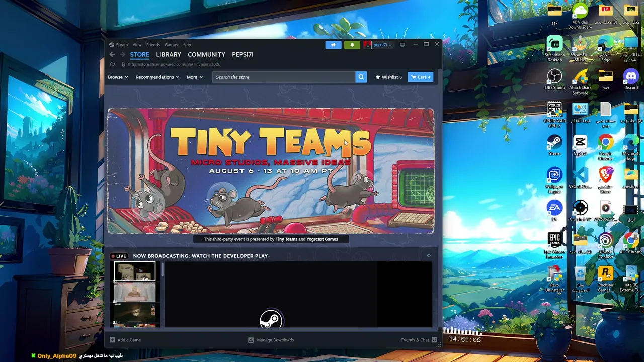Open the Visual Studio Code shortcut
Screen dimensions: 644x362
tap(580, 178)
